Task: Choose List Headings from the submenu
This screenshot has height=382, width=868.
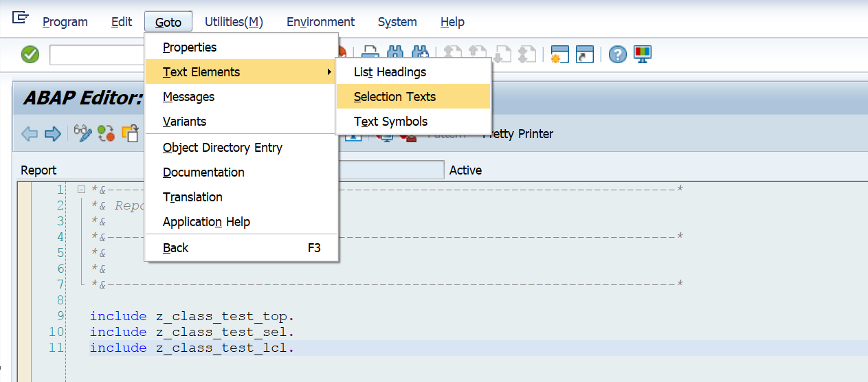Action: (x=414, y=72)
